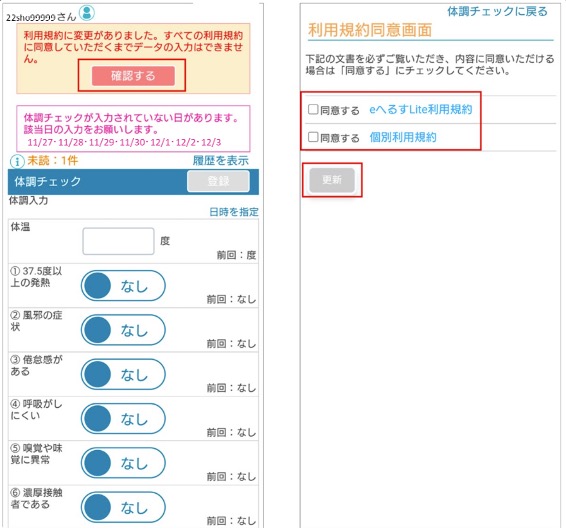Toggle the 倦怠感がある switch
The width and height of the screenshot is (566, 529).
(x=123, y=374)
